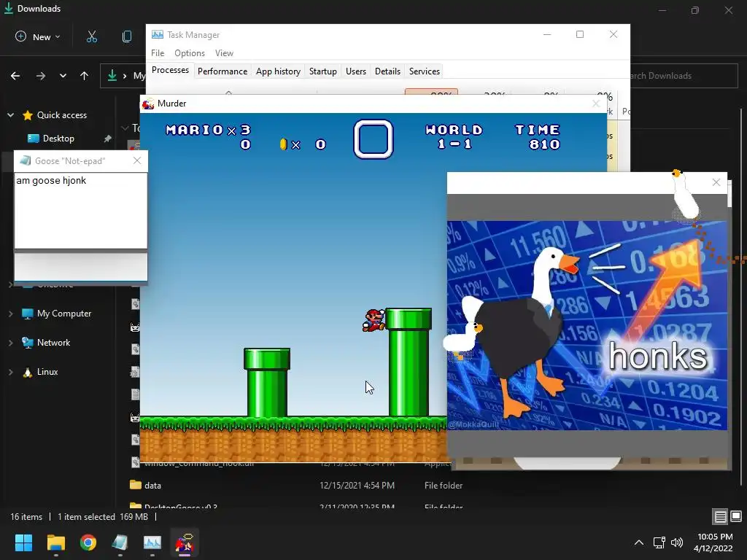Collapse the Quick access tree node

(10, 114)
